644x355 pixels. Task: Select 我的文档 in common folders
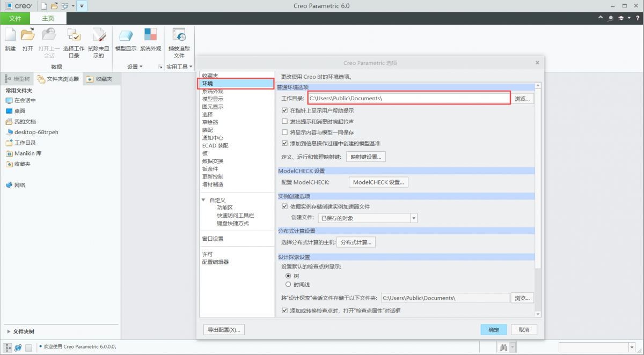coord(20,122)
